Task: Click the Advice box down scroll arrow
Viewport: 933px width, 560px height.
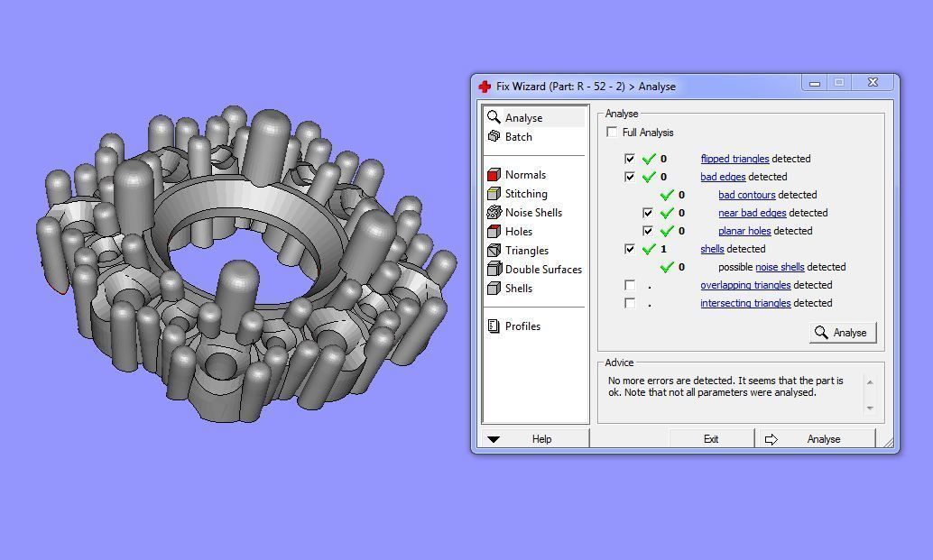Action: click(x=870, y=408)
